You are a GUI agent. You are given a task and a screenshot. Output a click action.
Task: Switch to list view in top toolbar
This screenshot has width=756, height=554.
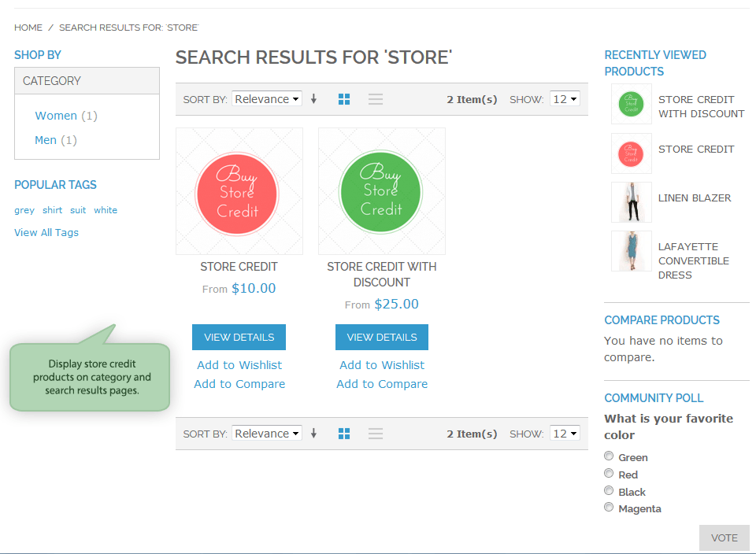[376, 98]
